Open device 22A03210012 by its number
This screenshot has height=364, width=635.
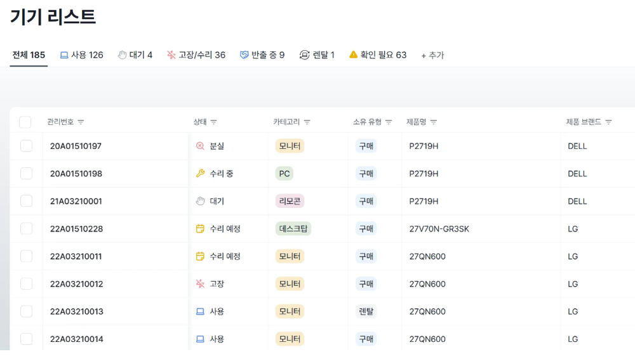point(77,284)
